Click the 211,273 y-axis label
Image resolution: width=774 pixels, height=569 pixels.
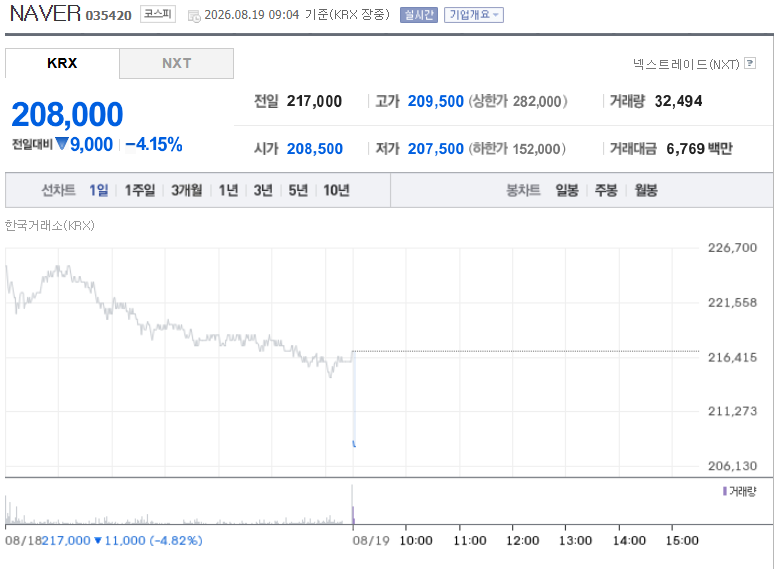click(x=733, y=411)
